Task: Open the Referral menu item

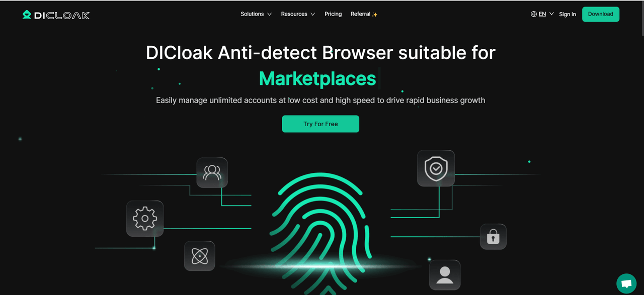Action: point(364,14)
